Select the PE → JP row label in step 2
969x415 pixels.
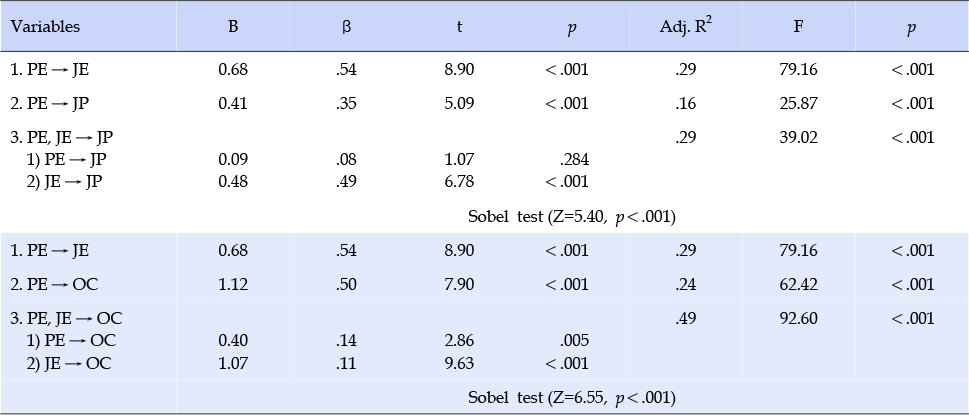[50, 103]
